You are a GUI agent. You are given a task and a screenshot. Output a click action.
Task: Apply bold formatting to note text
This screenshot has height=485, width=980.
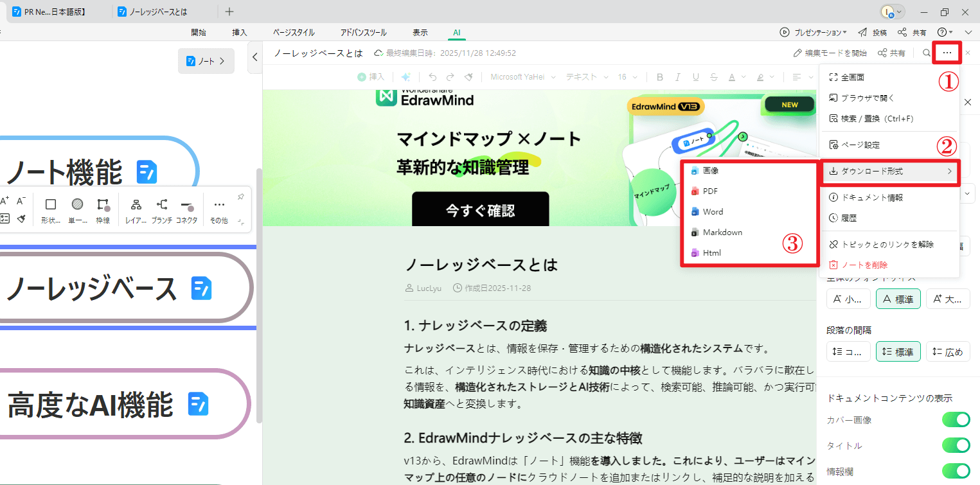coord(660,76)
